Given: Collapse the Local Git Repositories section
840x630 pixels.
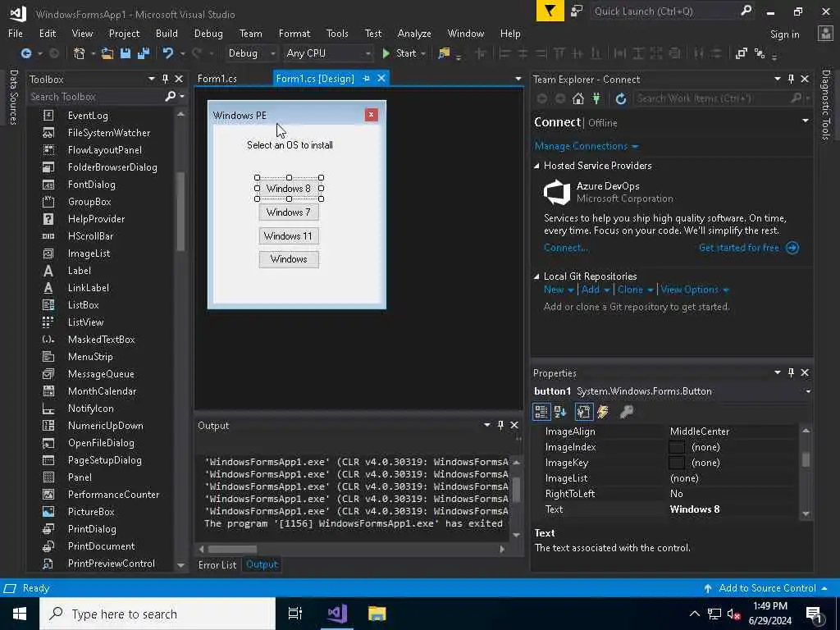Looking at the screenshot, I should tap(536, 276).
